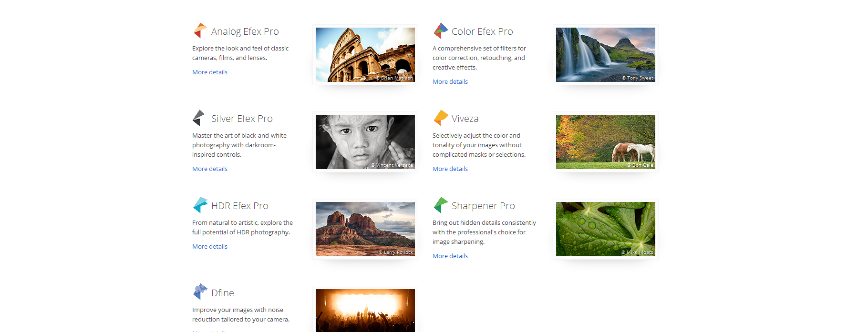Select the Viveza heading
The width and height of the screenshot is (868, 332).
coord(465,119)
